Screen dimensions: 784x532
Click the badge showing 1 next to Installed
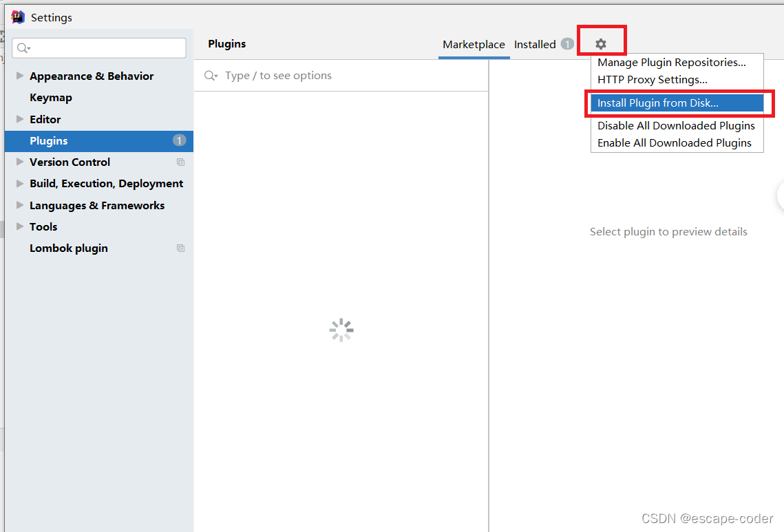[x=567, y=44]
